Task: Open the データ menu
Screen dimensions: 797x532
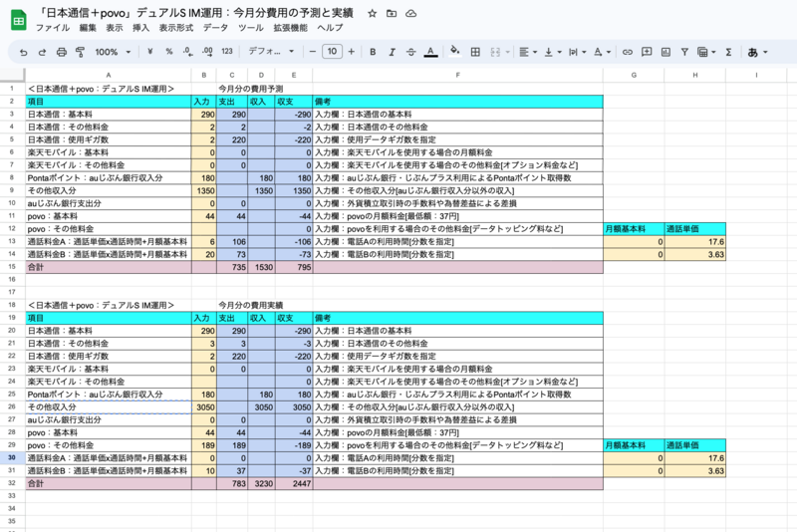Action: pos(215,28)
